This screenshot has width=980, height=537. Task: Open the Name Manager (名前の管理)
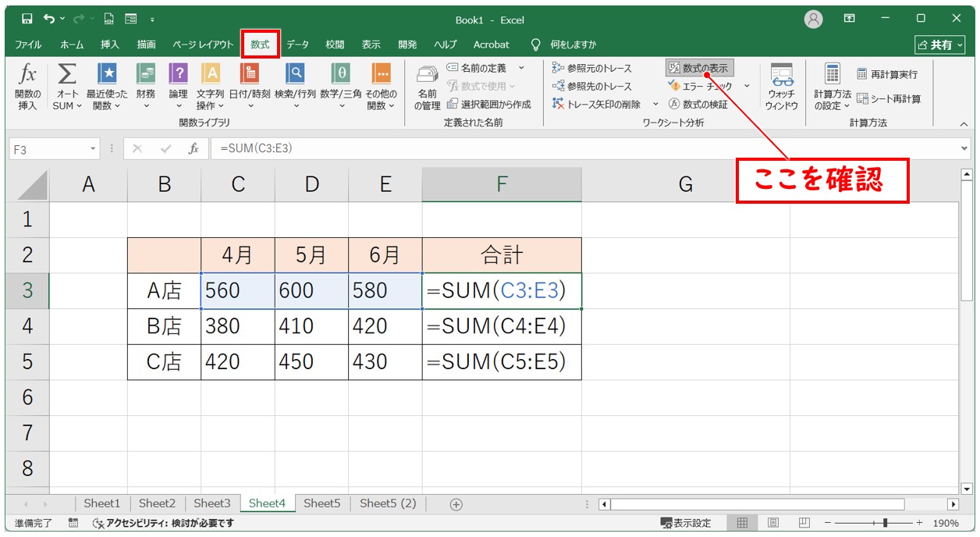click(x=427, y=86)
